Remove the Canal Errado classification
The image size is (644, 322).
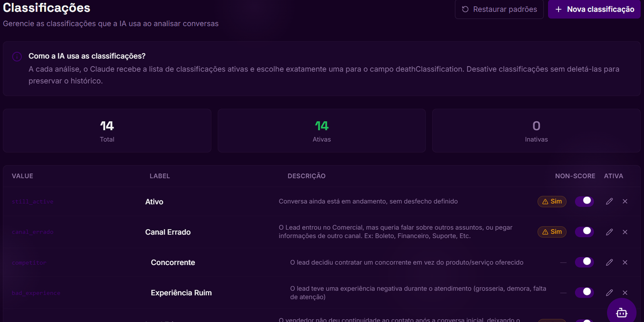coord(625,232)
